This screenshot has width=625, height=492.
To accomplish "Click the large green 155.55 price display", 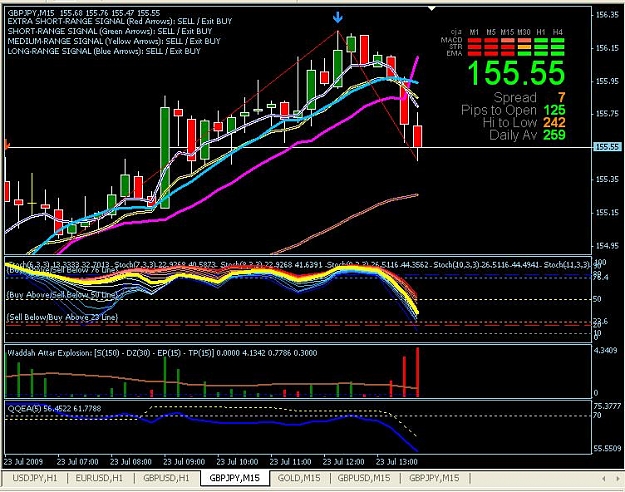I will tap(516, 73).
